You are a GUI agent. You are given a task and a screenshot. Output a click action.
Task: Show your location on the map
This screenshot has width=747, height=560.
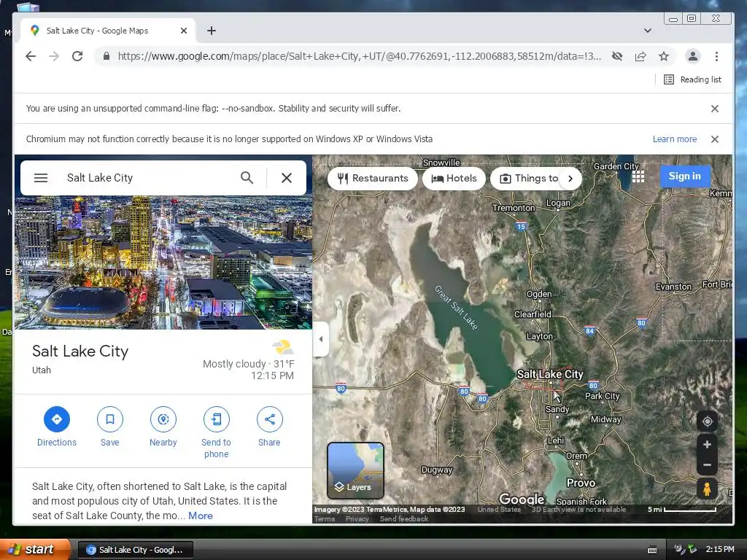coord(707,421)
